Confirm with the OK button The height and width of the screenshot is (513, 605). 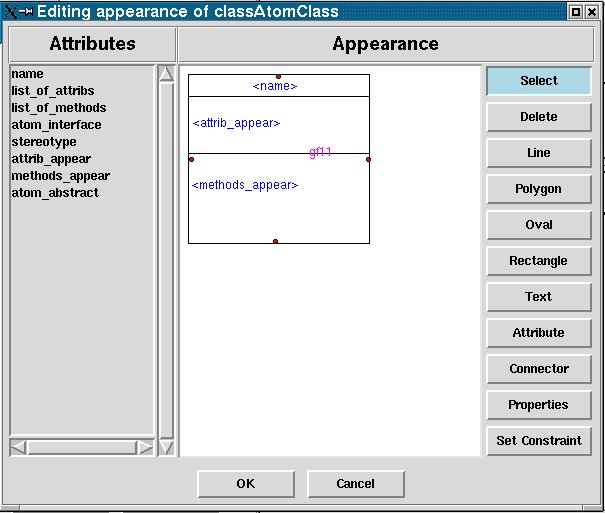coord(246,484)
